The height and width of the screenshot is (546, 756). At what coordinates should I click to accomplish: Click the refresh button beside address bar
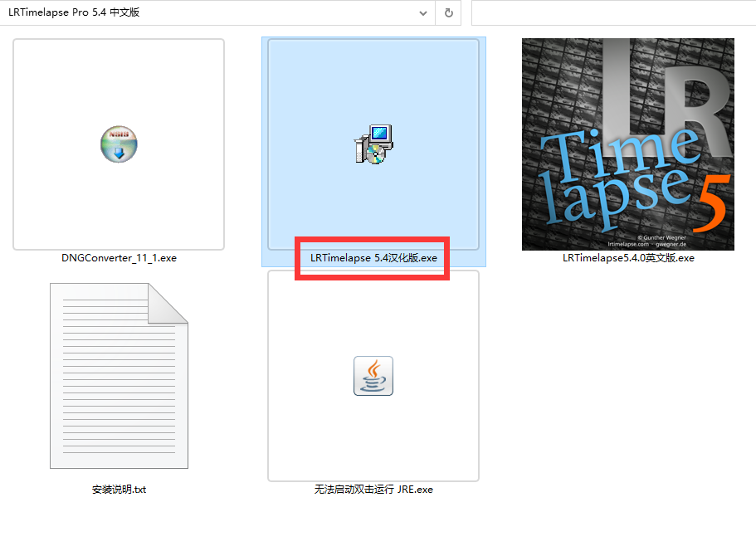click(x=448, y=13)
